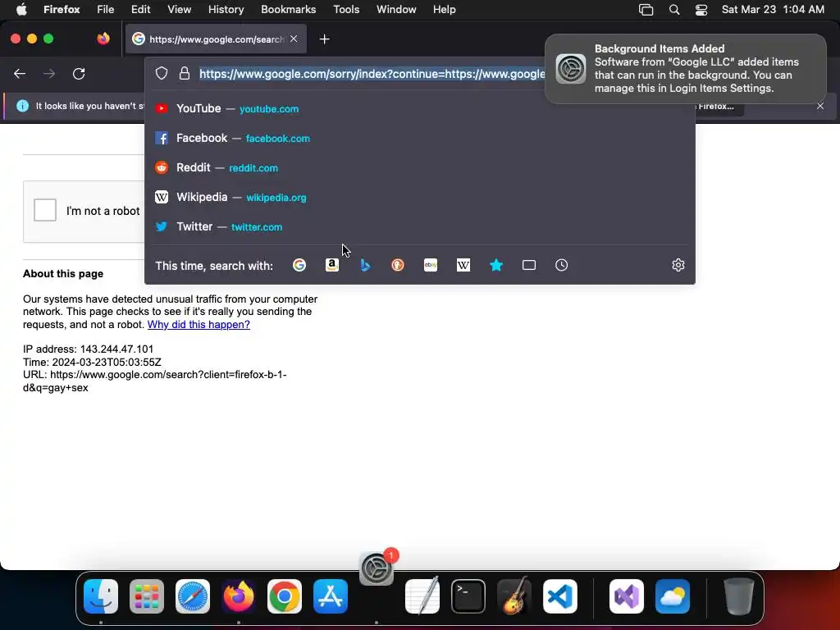The width and height of the screenshot is (840, 630).
Task: Open the Bookmarks menu
Action: (x=288, y=9)
